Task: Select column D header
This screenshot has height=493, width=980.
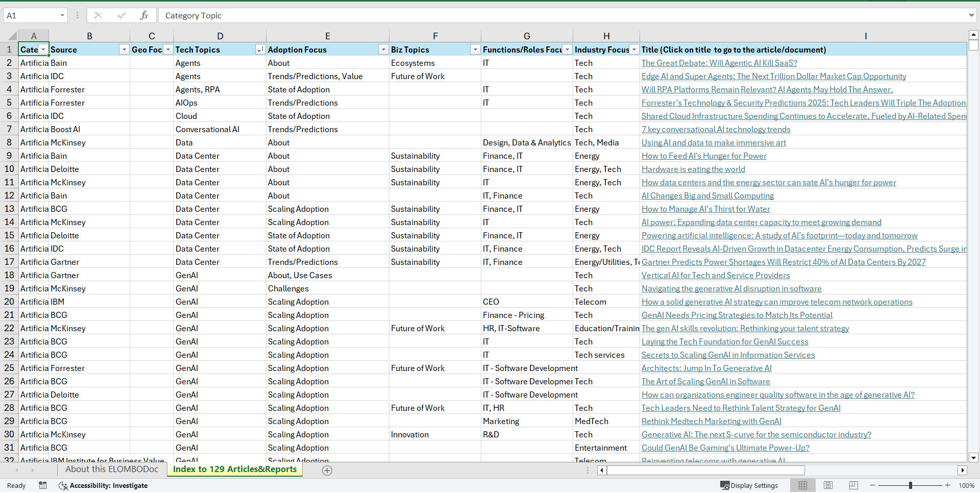Action: click(220, 36)
